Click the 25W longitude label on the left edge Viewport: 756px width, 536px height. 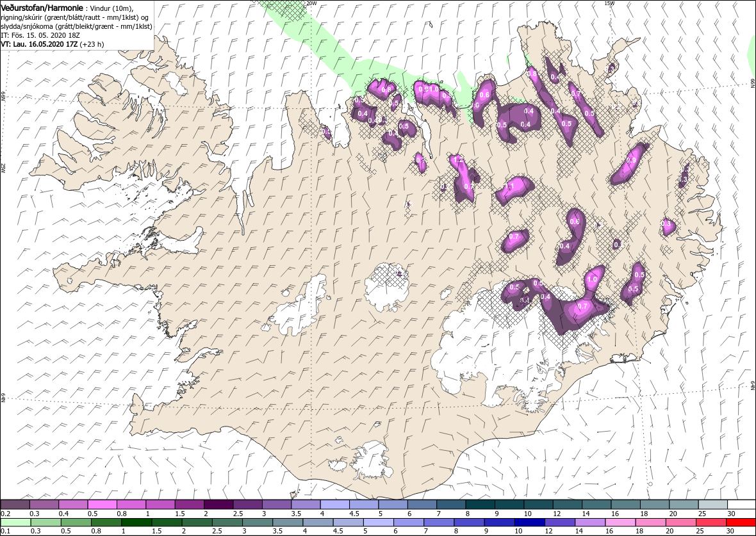coord(3,168)
